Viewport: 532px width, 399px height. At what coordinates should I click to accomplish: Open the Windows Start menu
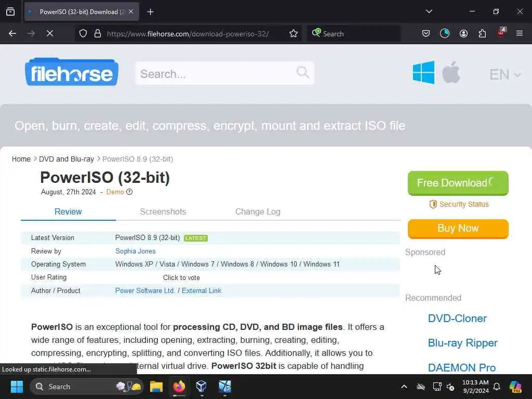17,387
